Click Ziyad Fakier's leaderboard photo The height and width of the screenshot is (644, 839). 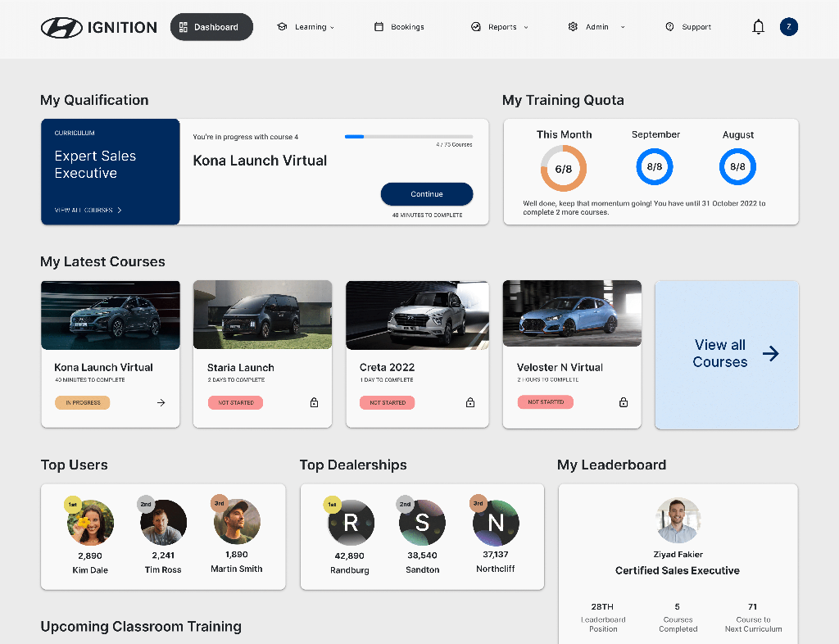pos(678,520)
